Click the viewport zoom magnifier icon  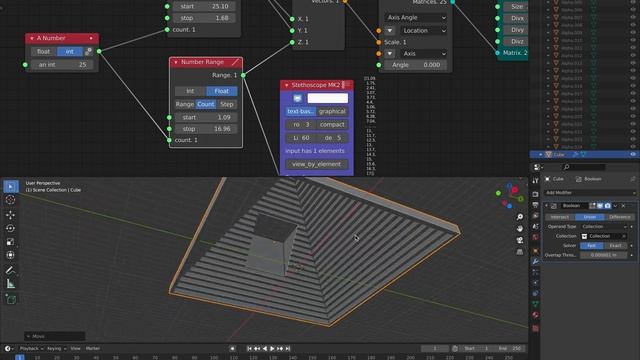520,217
